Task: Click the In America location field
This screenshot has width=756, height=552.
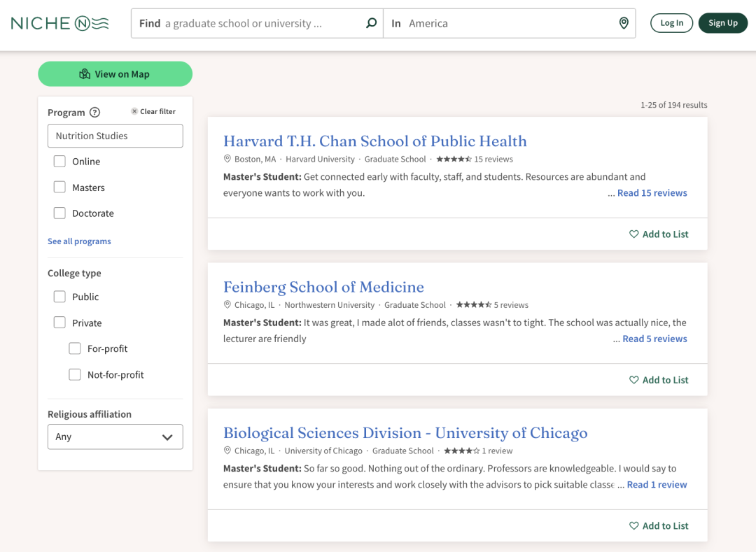Action: 509,23
